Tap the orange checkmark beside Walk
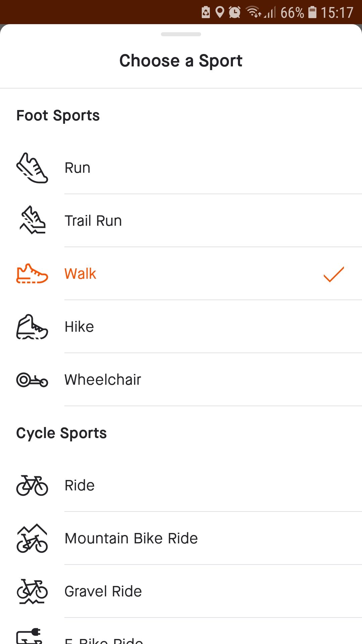This screenshot has height=644, width=362. pyautogui.click(x=334, y=274)
